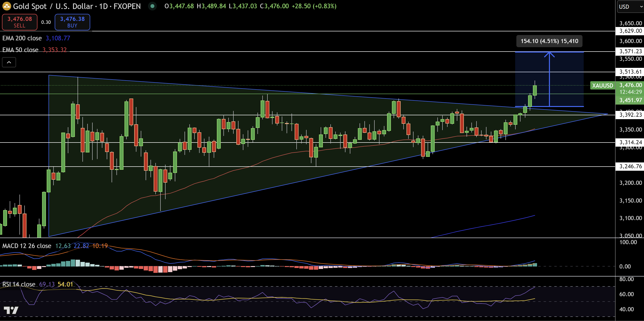The width and height of the screenshot is (644, 321).
Task: Click the 12:44:29 countdown timer
Action: pyautogui.click(x=630, y=92)
